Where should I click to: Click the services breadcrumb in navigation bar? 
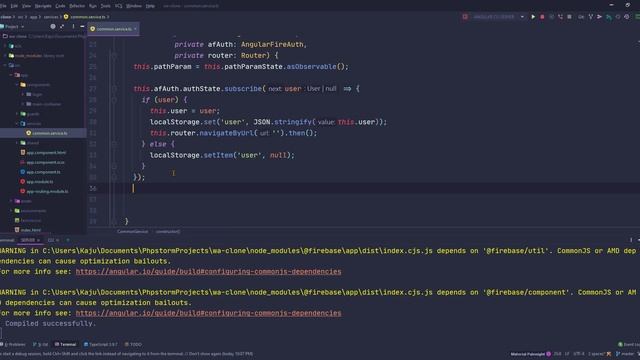(x=51, y=17)
